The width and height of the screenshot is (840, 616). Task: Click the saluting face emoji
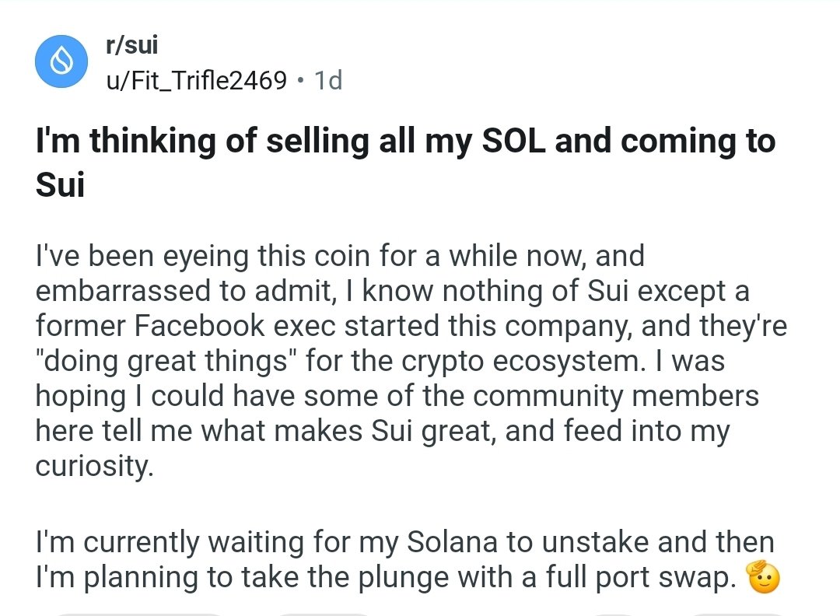tap(763, 576)
